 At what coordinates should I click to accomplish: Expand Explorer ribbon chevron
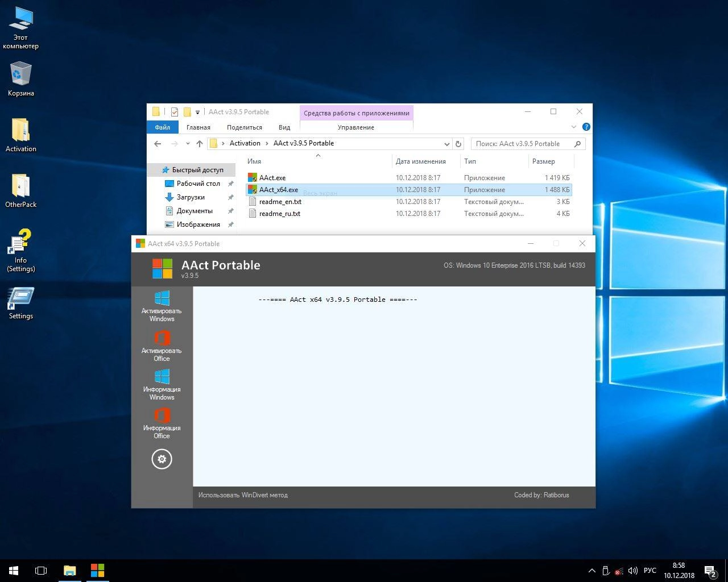[574, 127]
